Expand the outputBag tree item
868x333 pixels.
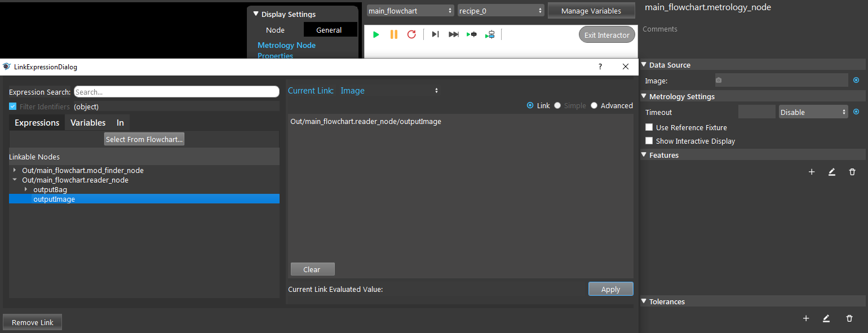(26, 189)
